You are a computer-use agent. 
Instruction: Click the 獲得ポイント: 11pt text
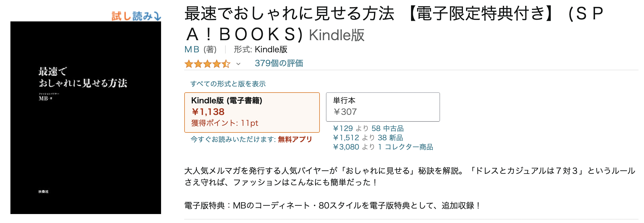point(225,123)
